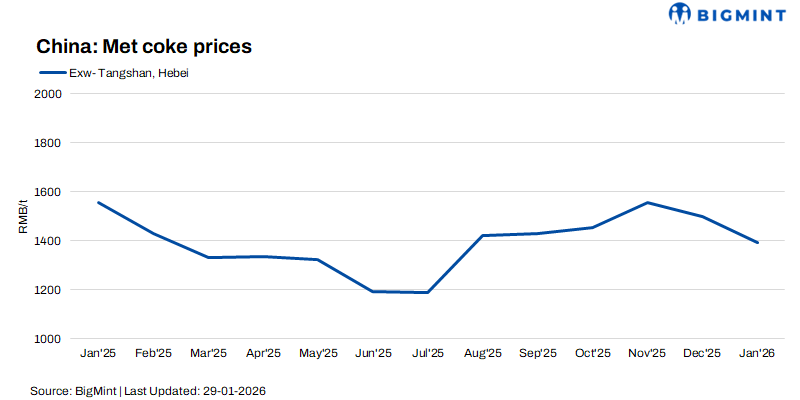Click the RMB/t axis title
The height and width of the screenshot is (400, 800).
[23, 216]
